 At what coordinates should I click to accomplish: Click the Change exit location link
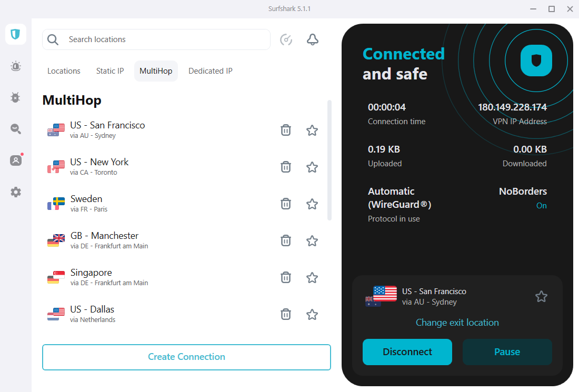point(457,322)
